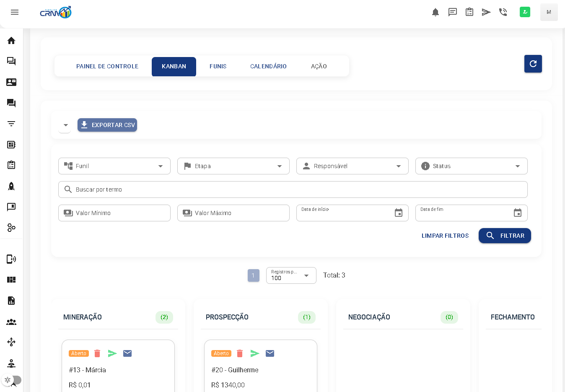The width and height of the screenshot is (565, 392).
Task: Click the Buscar por termo search field
Action: [293, 190]
